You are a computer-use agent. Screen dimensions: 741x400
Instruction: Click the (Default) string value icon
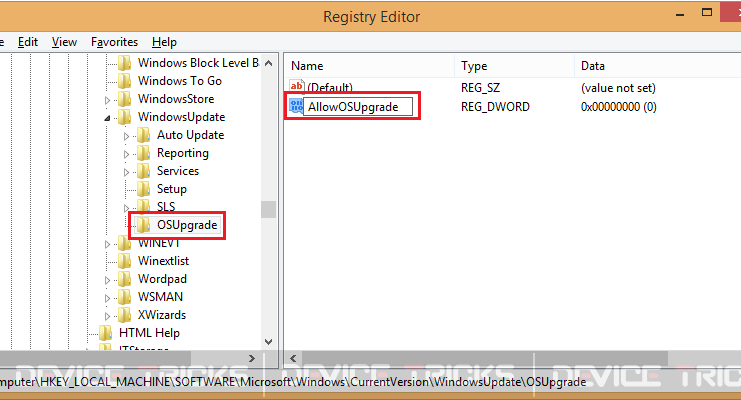pyautogui.click(x=297, y=87)
